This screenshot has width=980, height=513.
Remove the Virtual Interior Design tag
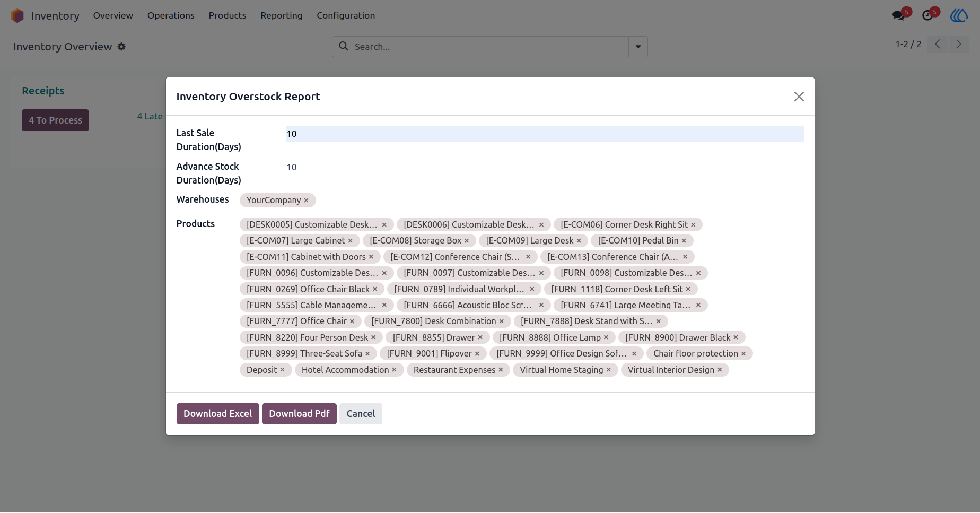720,370
